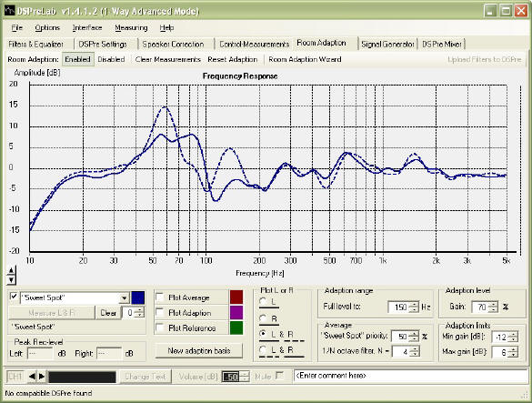Launch the Room Adaption Wizard
This screenshot has height=403, width=532.
(x=305, y=59)
